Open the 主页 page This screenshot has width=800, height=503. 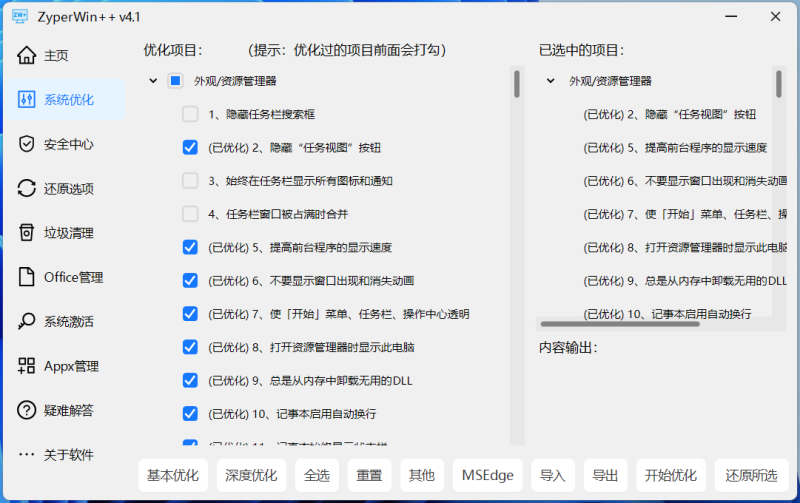coord(56,55)
